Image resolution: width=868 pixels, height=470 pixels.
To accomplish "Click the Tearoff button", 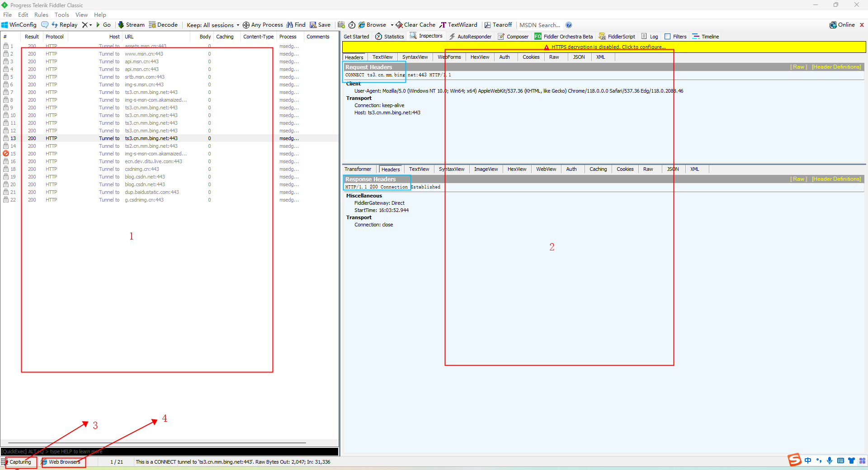I will tap(498, 25).
